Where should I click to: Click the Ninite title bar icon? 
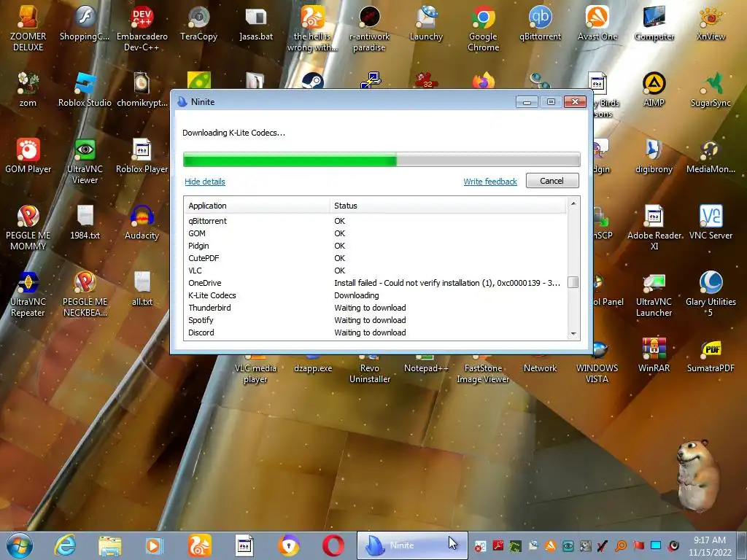[182, 101]
